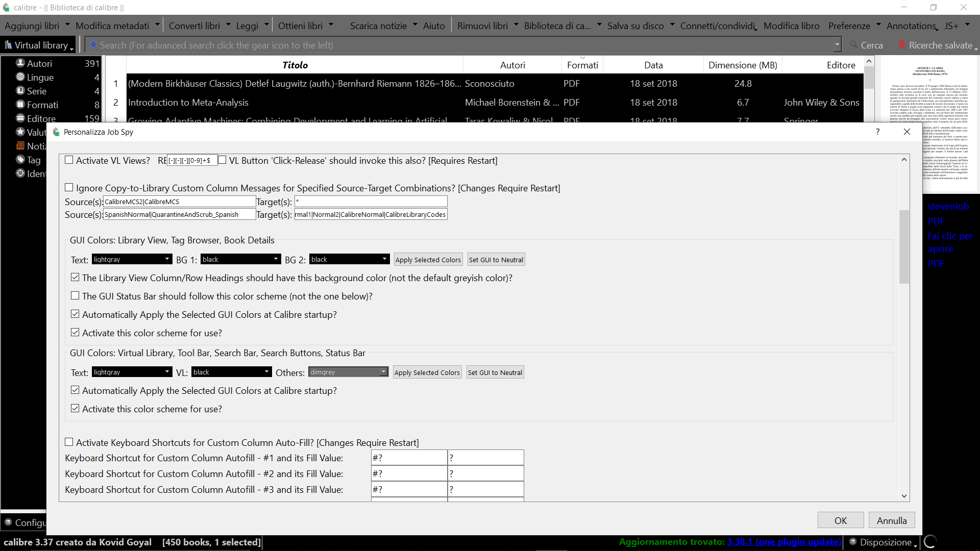This screenshot has height=551, width=980.
Task: Click the Virtual library books icon
Action: pyautogui.click(x=8, y=45)
